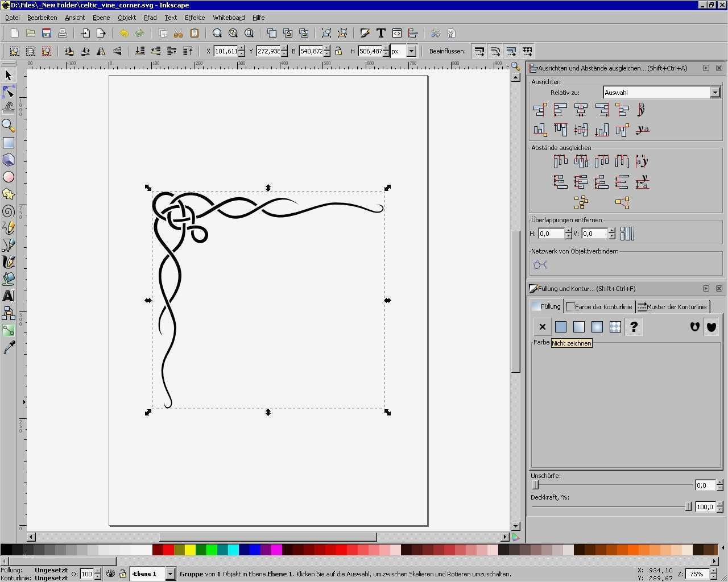Toggle the layer lock icon
The image size is (728, 582).
coord(122,574)
